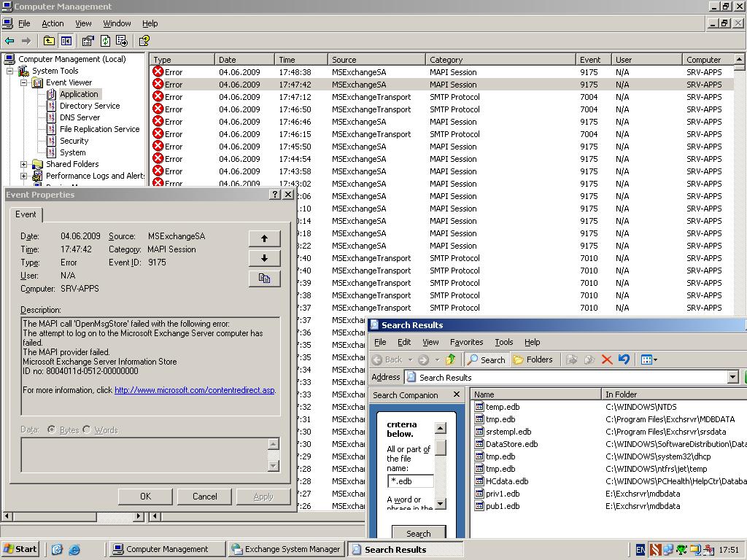Image resolution: width=747 pixels, height=560 pixels.
Task: Select the Application log in Event Viewer tree
Action: click(x=79, y=94)
